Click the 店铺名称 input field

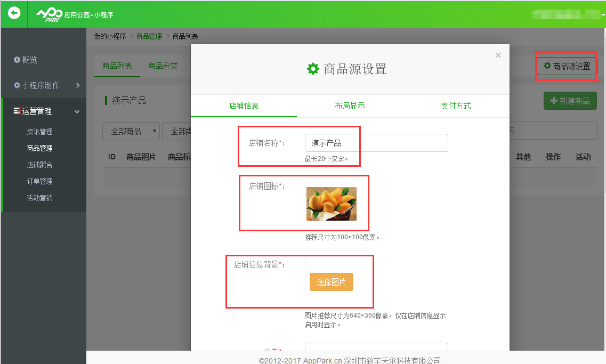point(376,143)
